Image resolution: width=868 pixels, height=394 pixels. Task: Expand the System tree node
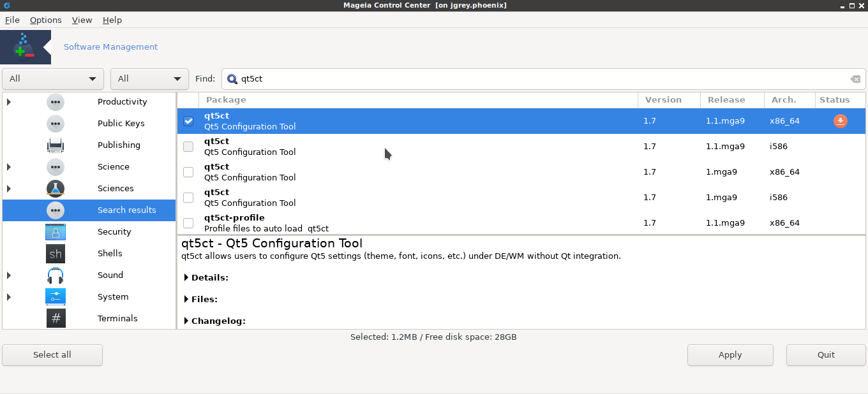tap(9, 297)
